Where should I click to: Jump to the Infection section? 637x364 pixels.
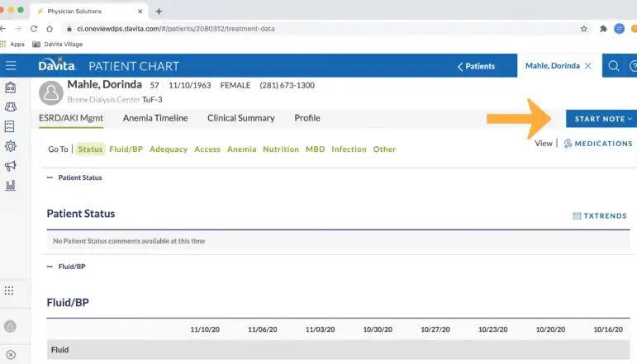(349, 149)
